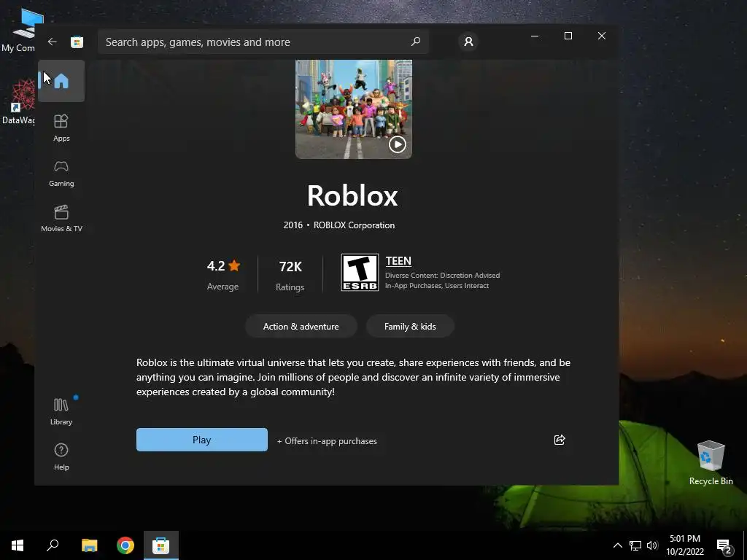Viewport: 747px width, 560px height.
Task: Maximize the Microsoft Store window
Action: (568, 36)
